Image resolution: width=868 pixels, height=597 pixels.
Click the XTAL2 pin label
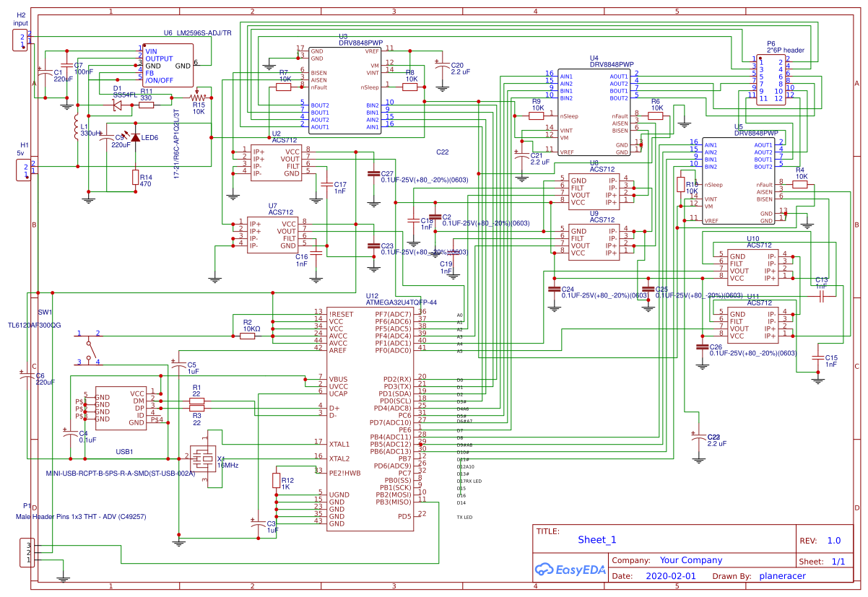(339, 458)
